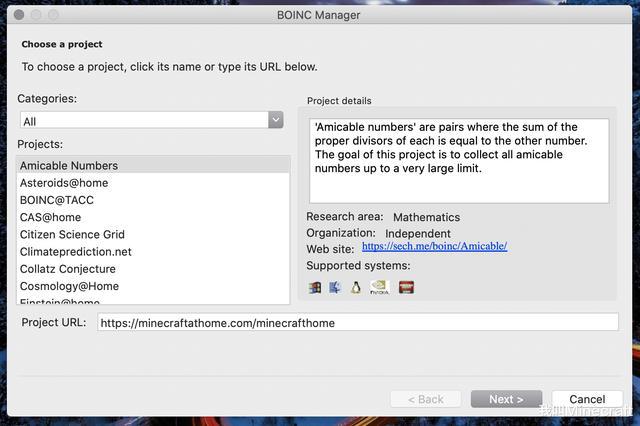Close the BOINC Manager window
The width and height of the screenshot is (640, 426).
pos(19,15)
